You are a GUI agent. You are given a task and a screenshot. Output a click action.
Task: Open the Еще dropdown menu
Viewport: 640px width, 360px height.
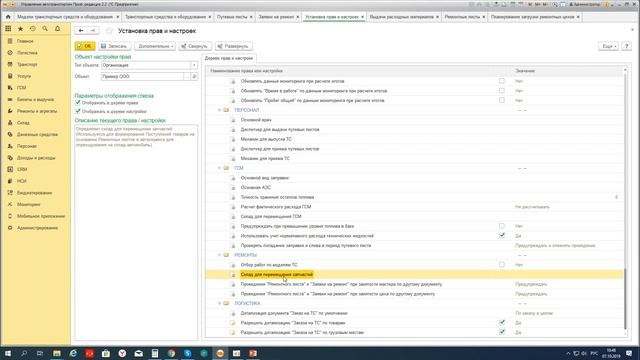click(x=608, y=46)
